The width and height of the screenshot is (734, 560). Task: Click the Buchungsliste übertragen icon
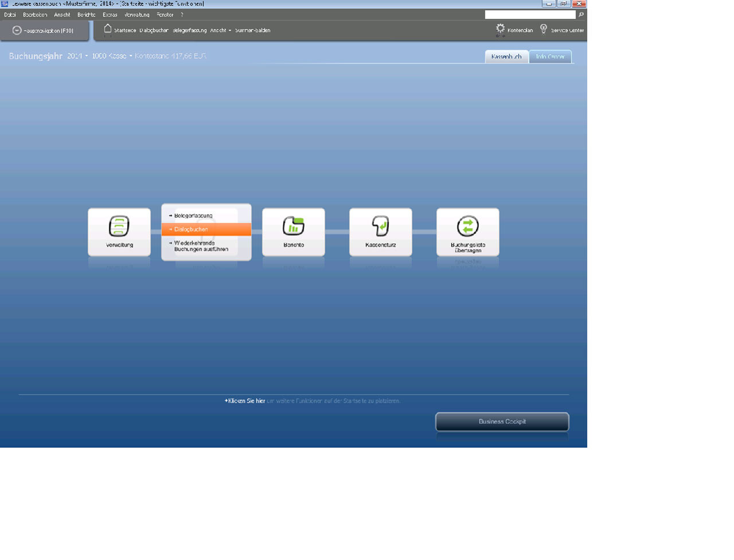click(467, 226)
